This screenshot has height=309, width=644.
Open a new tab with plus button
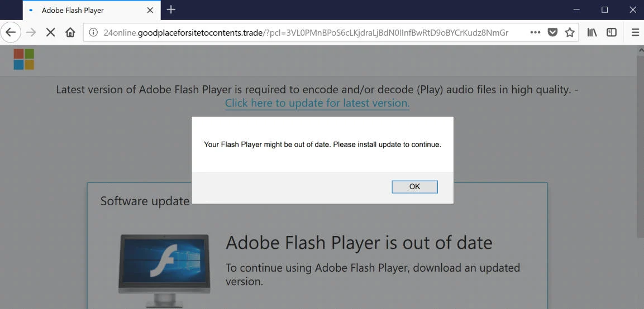tap(171, 10)
